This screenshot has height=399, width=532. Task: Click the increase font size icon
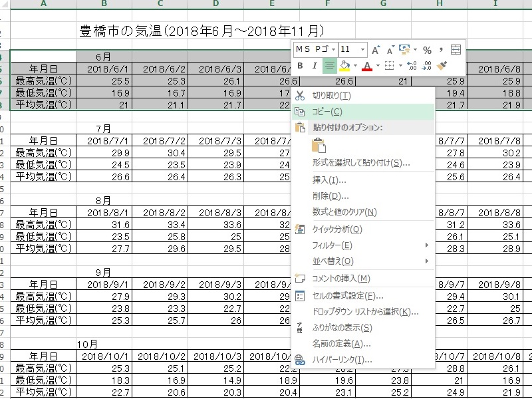coord(376,49)
